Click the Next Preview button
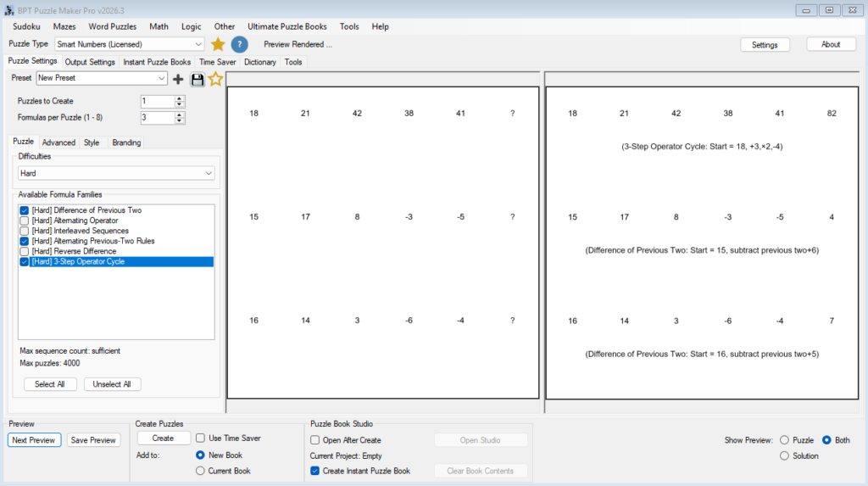868x486 pixels. pos(34,440)
